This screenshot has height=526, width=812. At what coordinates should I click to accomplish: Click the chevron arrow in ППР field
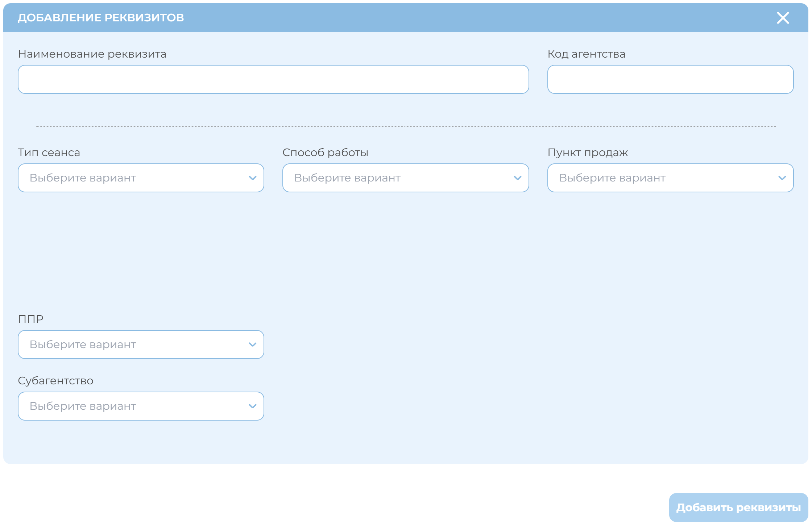253,345
